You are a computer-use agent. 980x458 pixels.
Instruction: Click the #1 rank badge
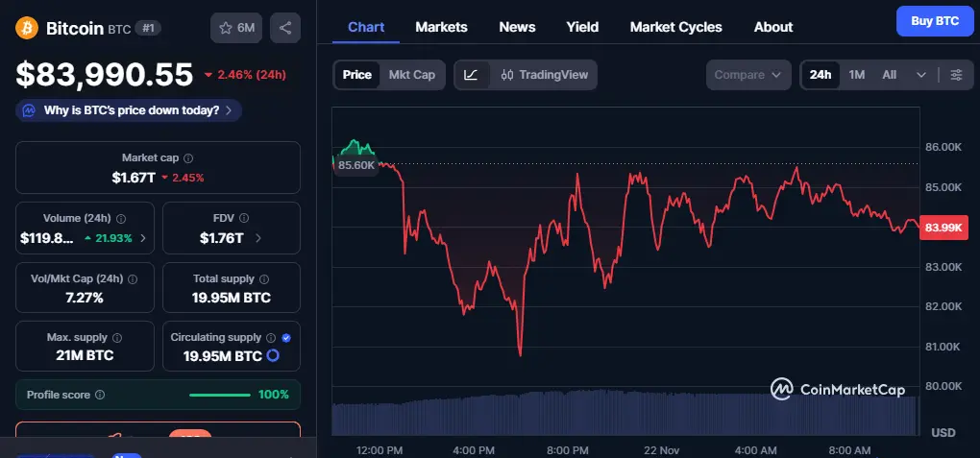point(148,28)
